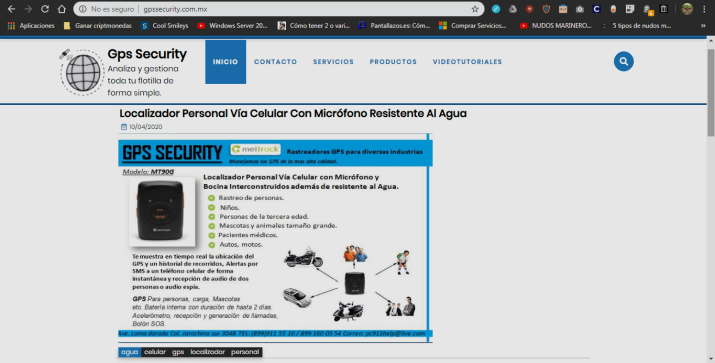Open the orange shield extension
Screen dimensions: 715x363
click(x=546, y=9)
